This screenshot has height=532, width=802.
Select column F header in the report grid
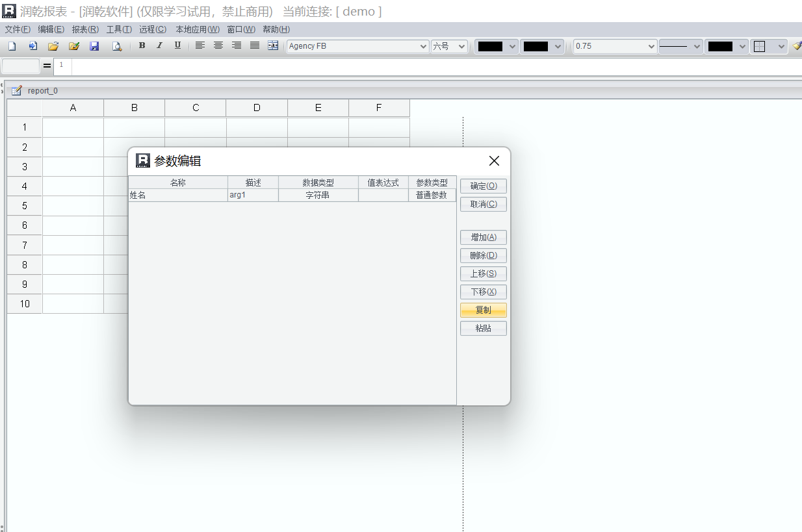point(379,108)
